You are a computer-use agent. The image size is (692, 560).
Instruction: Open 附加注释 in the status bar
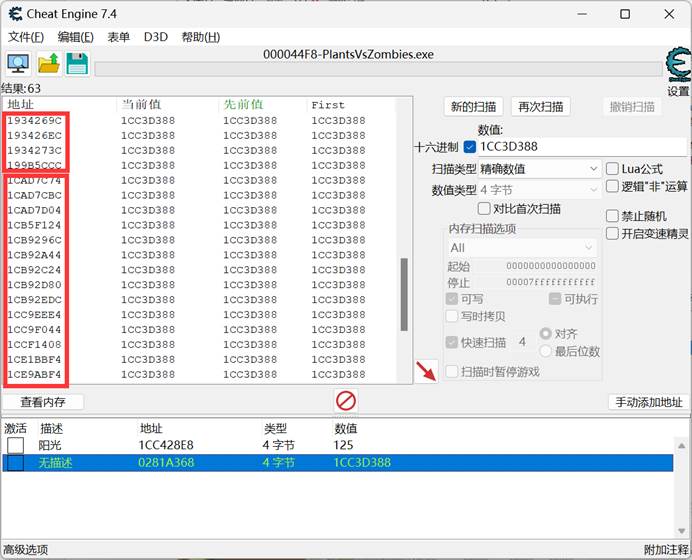[x=666, y=550]
